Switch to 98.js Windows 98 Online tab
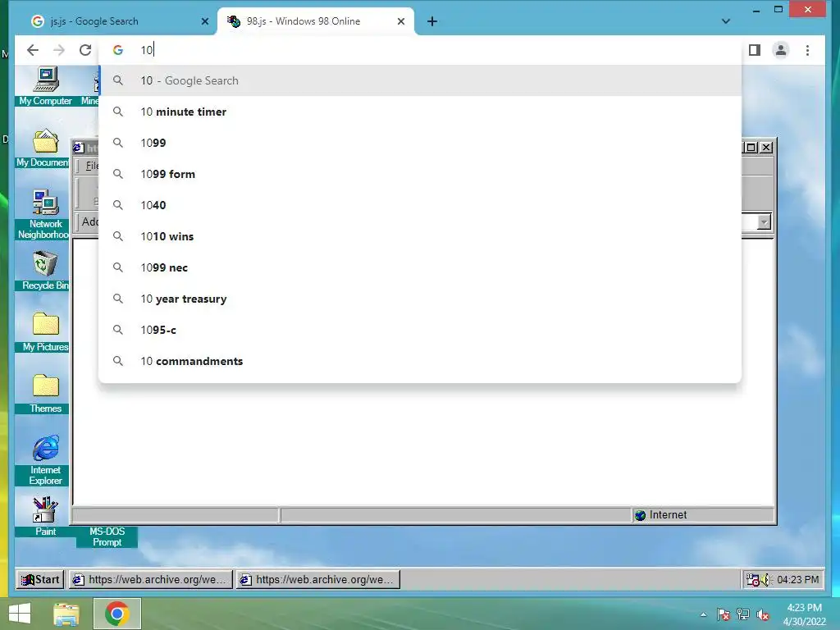 [316, 21]
